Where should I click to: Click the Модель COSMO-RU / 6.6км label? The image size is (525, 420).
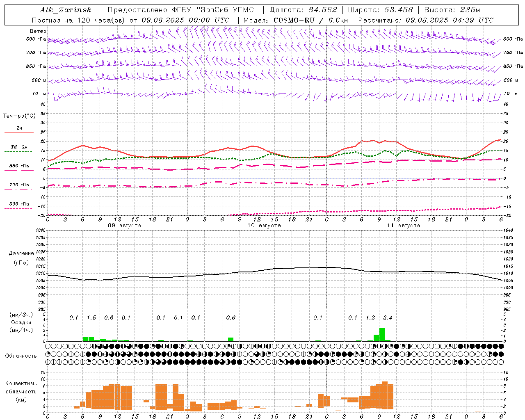[x=295, y=20]
